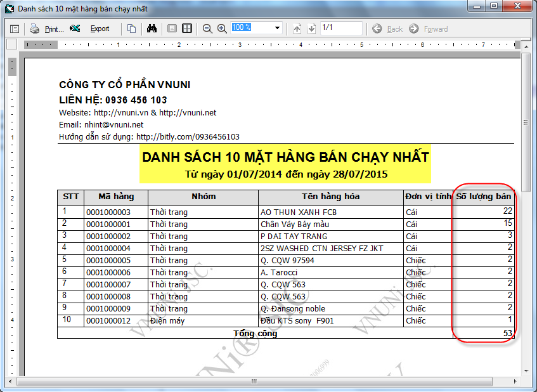Click the Print button in toolbar
The width and height of the screenshot is (537, 392).
(47, 29)
